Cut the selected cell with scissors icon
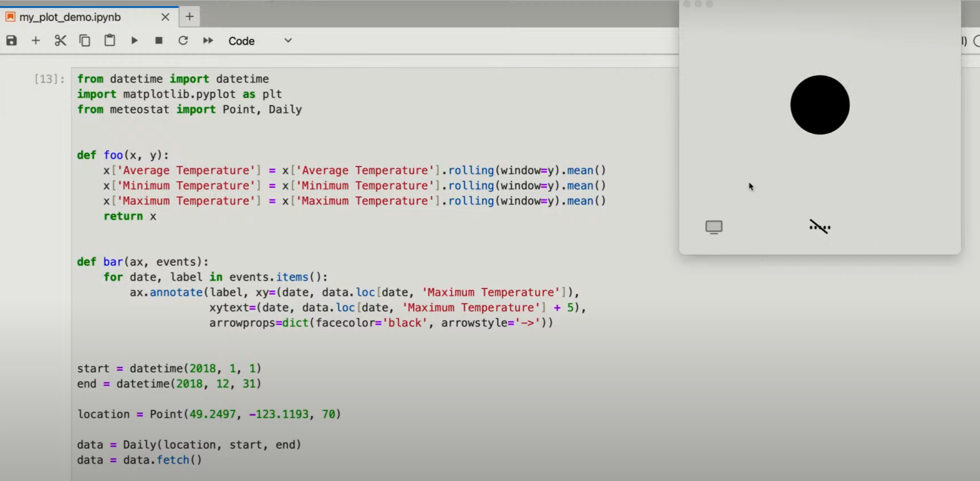This screenshot has height=481, width=980. coord(60,41)
